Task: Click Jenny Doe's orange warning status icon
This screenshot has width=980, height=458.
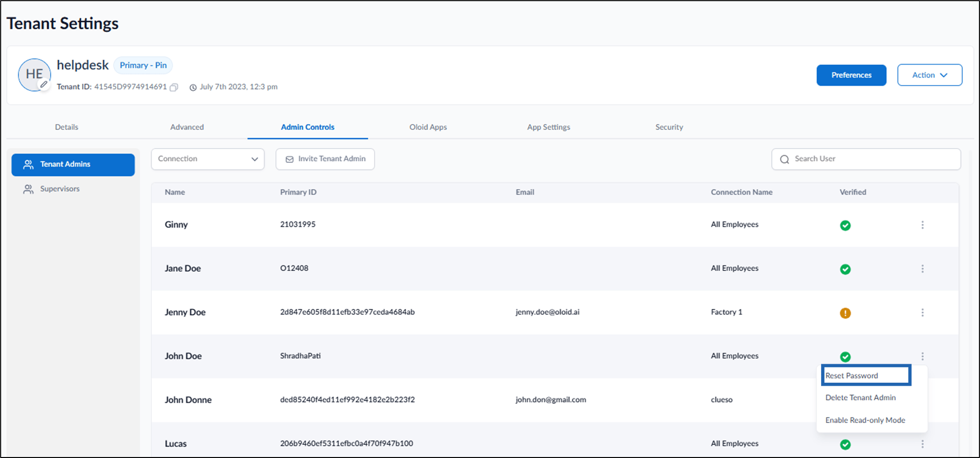Action: (845, 313)
